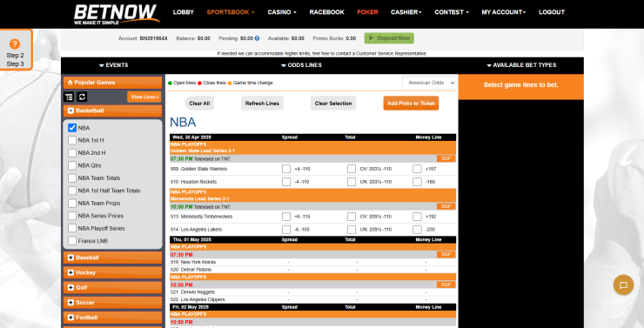Click the View Lines button
The height and width of the screenshot is (328, 644).
coord(144,97)
